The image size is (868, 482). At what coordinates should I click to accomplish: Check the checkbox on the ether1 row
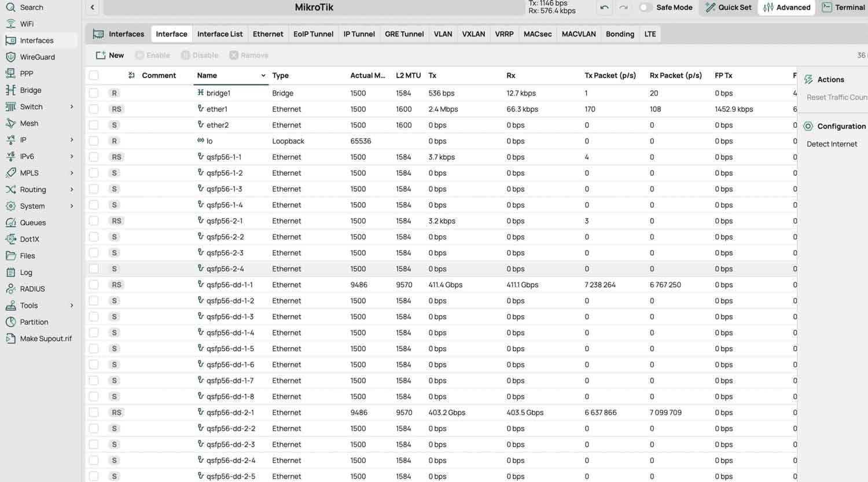93,109
